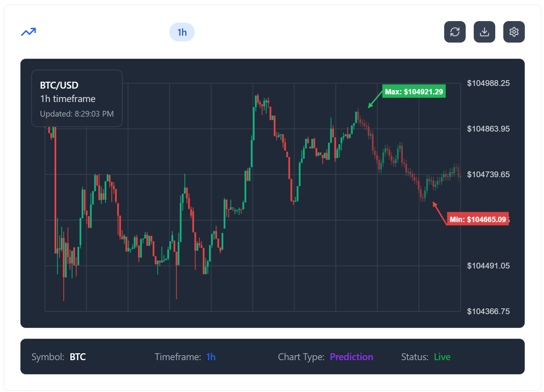This screenshot has height=392, width=544.
Task: Click the purple Prediction chart type value
Action: tap(351, 357)
